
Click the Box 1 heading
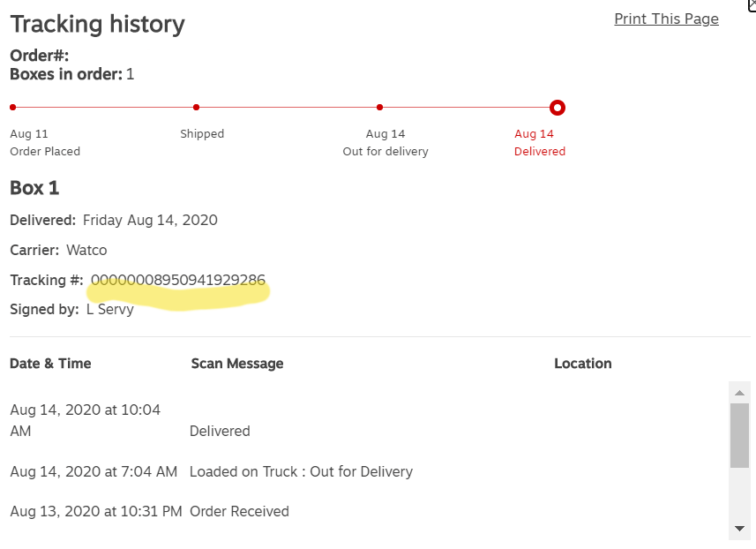34,188
